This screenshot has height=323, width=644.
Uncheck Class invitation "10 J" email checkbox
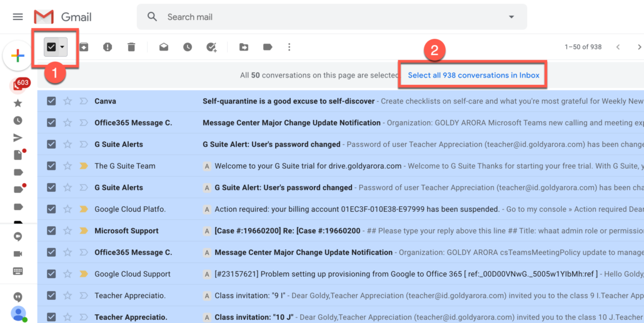coord(51,317)
